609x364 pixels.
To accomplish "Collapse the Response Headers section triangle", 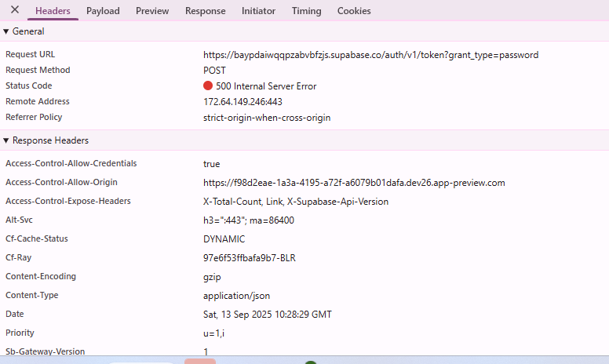I will point(5,140).
